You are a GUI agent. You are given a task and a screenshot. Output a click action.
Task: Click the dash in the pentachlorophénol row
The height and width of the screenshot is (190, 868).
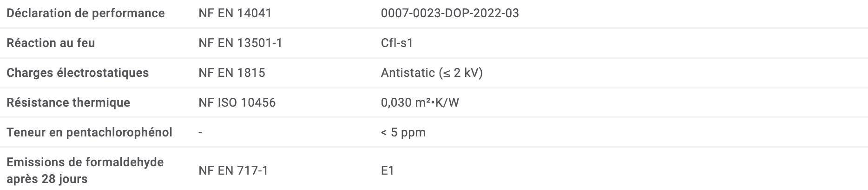tap(200, 133)
